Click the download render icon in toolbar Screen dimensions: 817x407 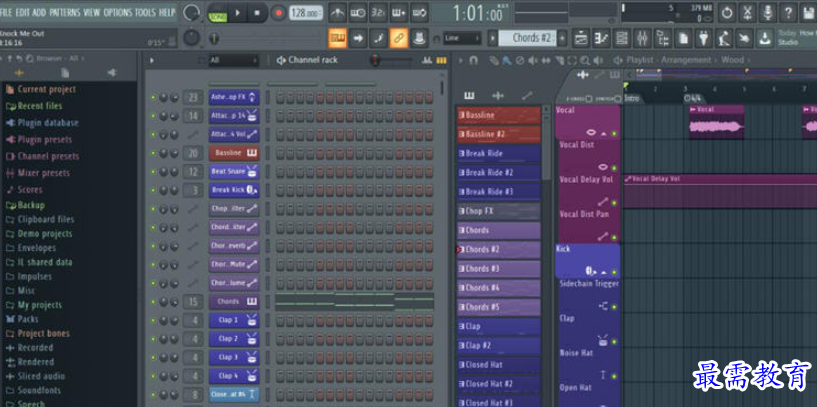coord(764,38)
